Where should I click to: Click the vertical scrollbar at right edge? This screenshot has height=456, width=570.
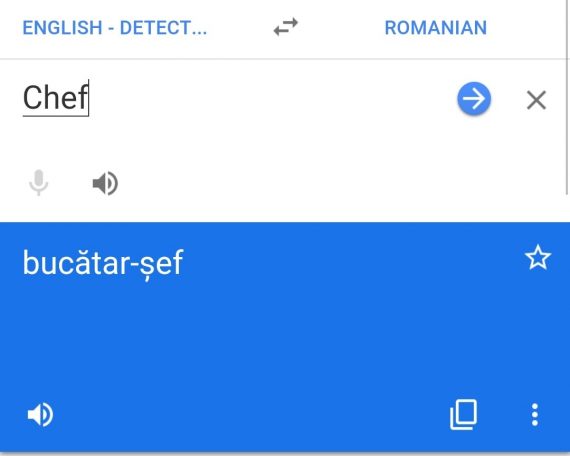click(x=567, y=97)
